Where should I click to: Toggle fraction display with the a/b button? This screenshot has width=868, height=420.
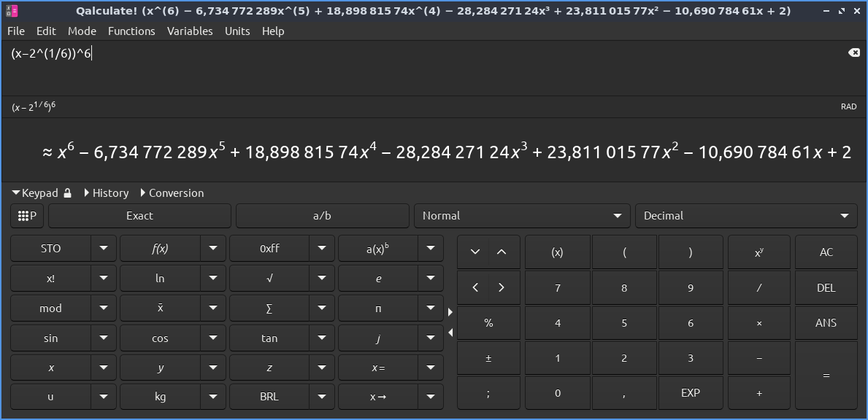coord(323,215)
